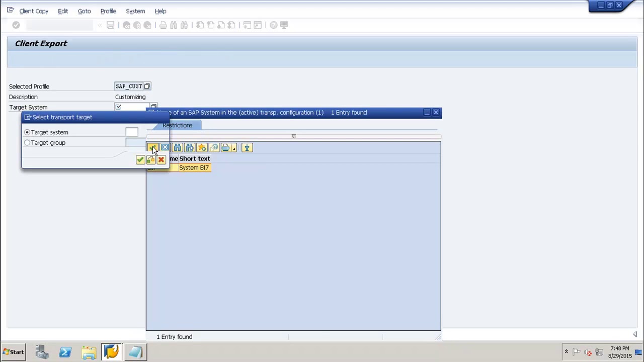Open the Windows Start button
Viewport: 644px width, 362px height.
tap(13, 352)
